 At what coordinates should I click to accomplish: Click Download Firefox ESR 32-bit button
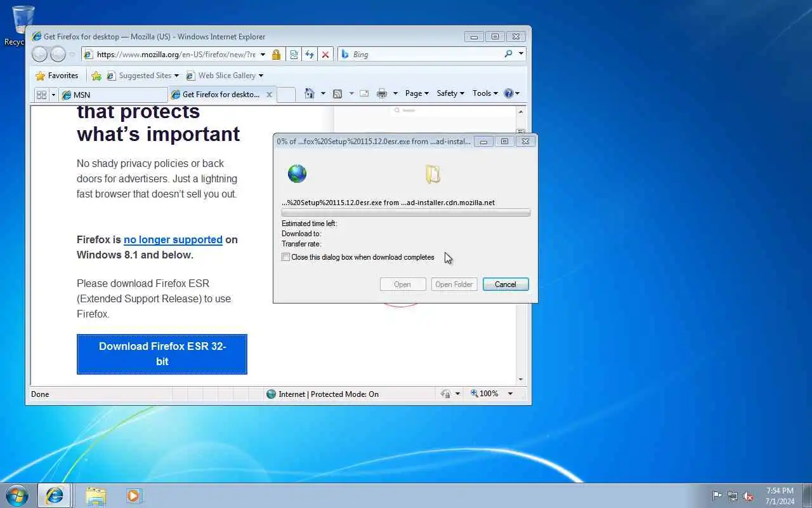pyautogui.click(x=162, y=354)
